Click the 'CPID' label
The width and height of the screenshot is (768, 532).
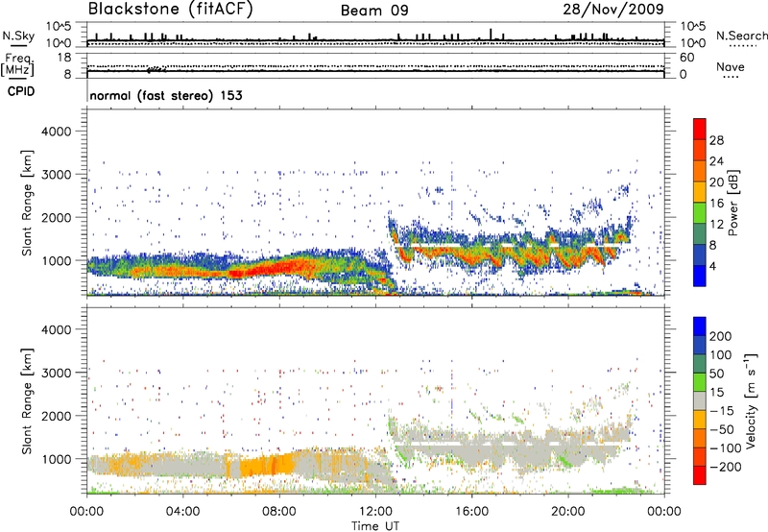tap(21, 91)
